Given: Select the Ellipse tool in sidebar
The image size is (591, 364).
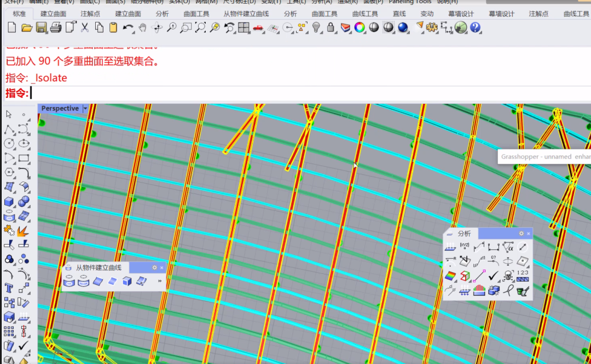Looking at the screenshot, I should pos(24,143).
